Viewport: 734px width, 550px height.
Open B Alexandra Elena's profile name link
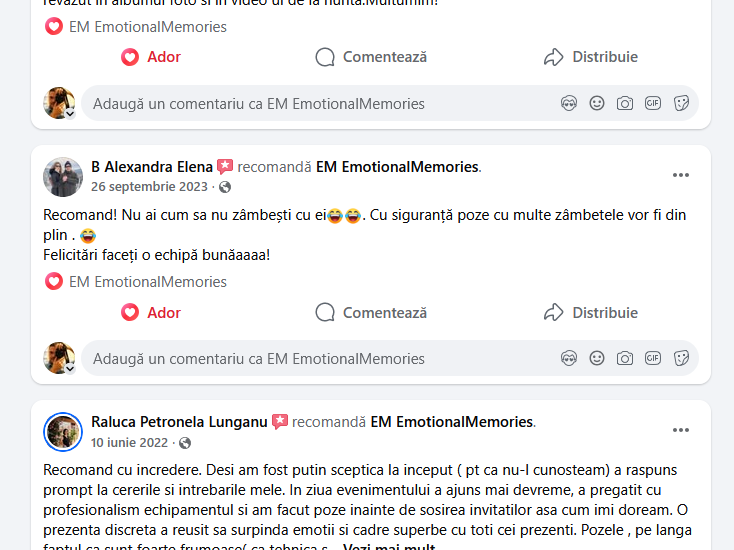pos(152,167)
